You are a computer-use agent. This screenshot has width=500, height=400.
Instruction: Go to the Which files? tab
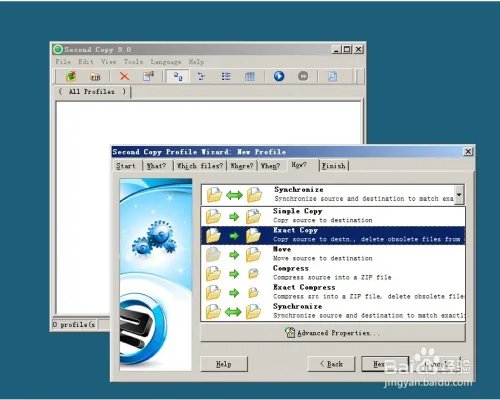pyautogui.click(x=200, y=166)
